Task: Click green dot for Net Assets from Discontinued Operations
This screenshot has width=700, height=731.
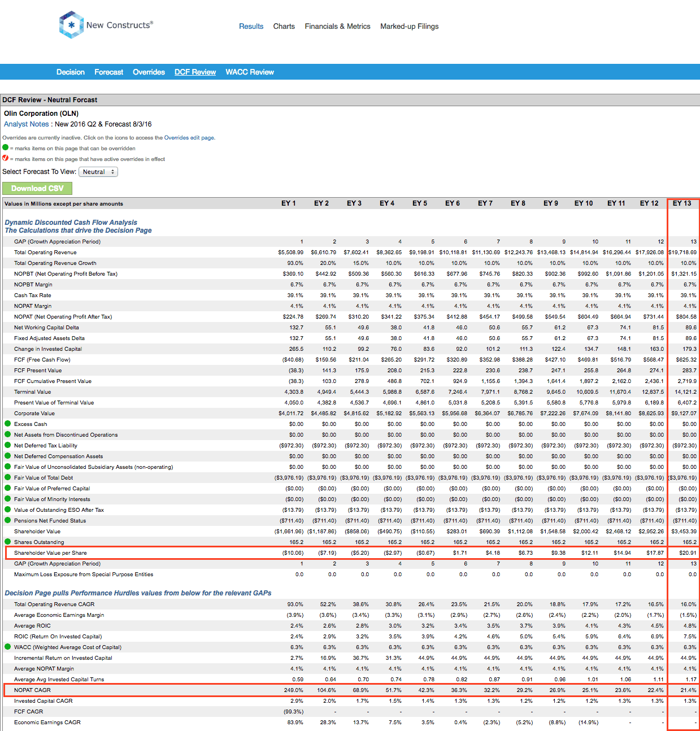Action: point(8,434)
